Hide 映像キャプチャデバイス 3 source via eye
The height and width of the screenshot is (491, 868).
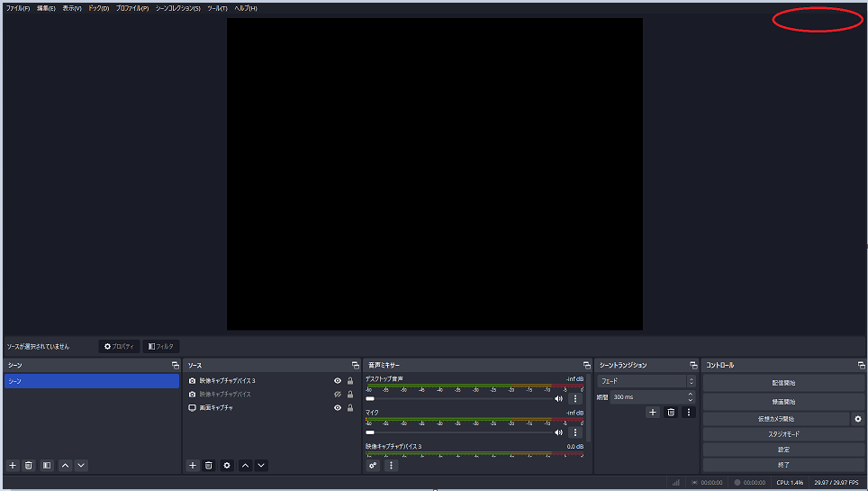click(338, 381)
